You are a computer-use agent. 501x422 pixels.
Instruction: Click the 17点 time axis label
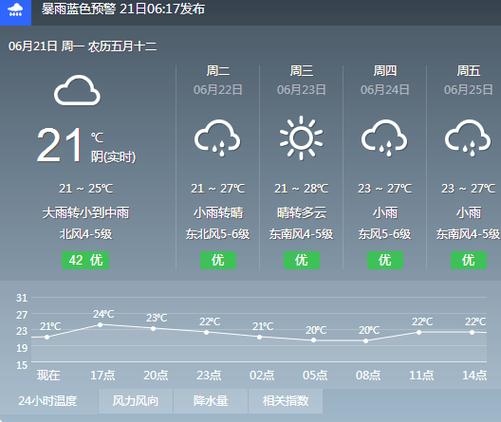click(x=103, y=376)
